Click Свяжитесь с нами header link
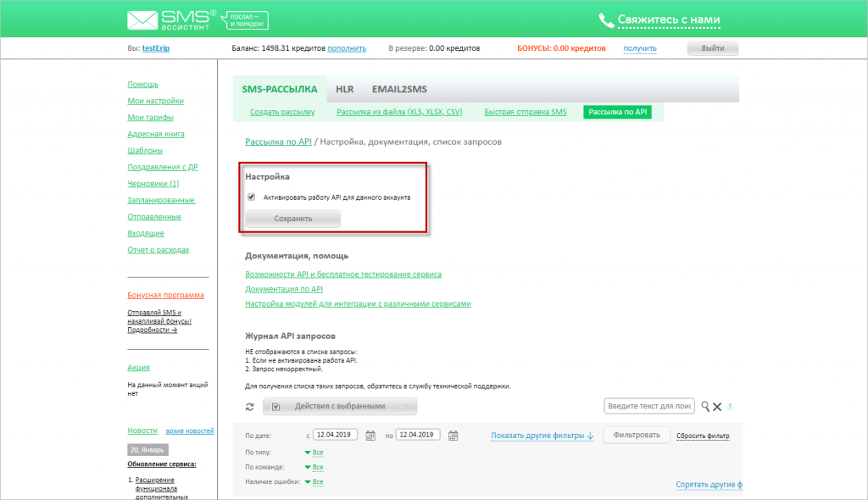 [669, 20]
